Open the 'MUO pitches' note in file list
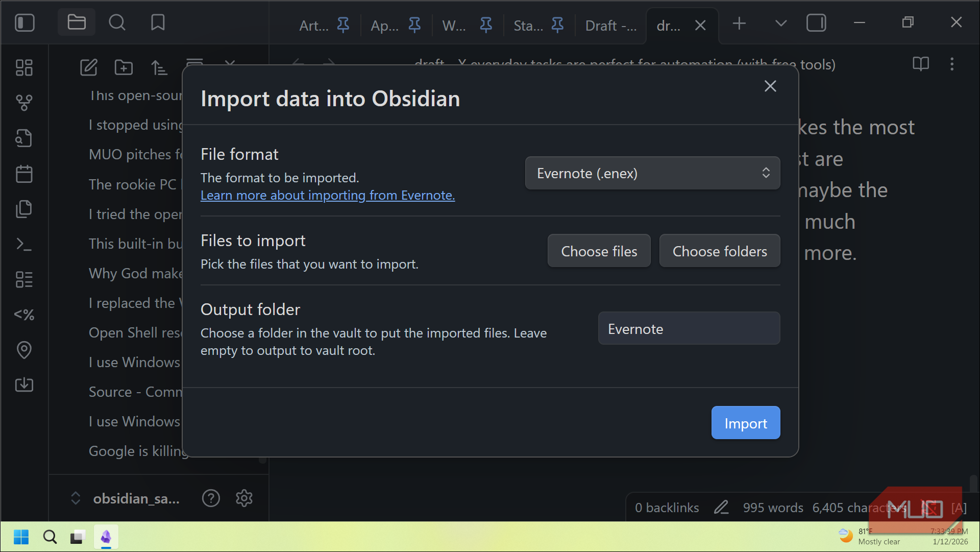The width and height of the screenshot is (980, 552). click(x=136, y=154)
